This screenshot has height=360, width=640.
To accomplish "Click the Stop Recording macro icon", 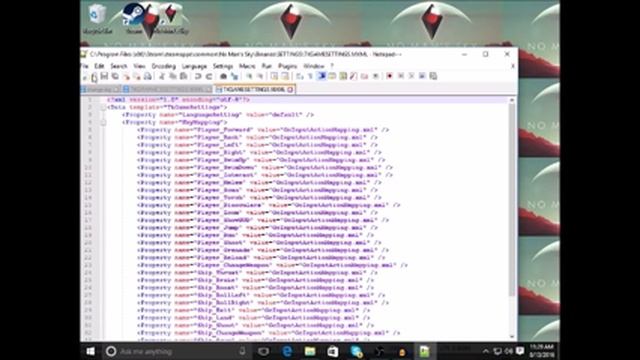I will (x=401, y=76).
